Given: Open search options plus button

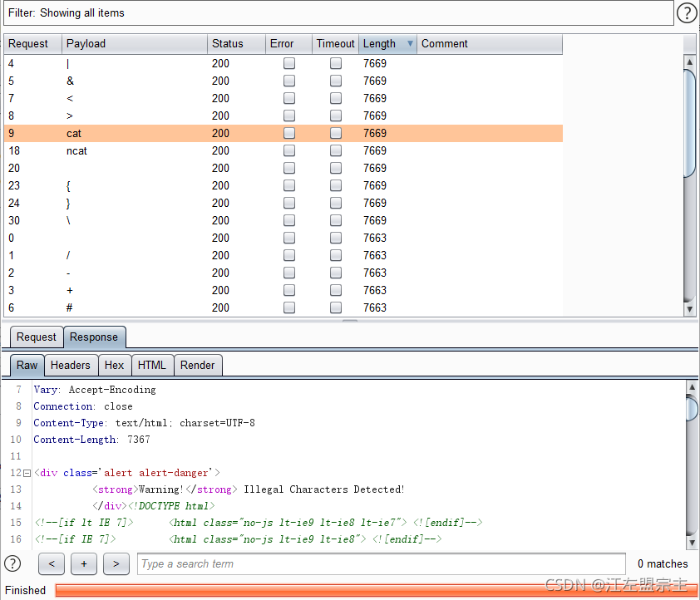Looking at the screenshot, I should click(x=84, y=564).
